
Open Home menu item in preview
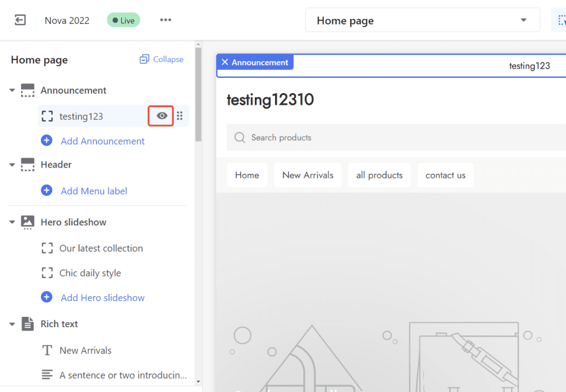tap(247, 175)
